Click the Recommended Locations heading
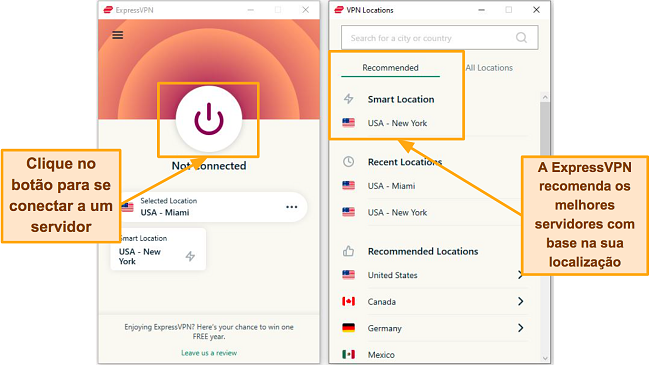This screenshot has width=650, height=365. pyautogui.click(x=423, y=251)
